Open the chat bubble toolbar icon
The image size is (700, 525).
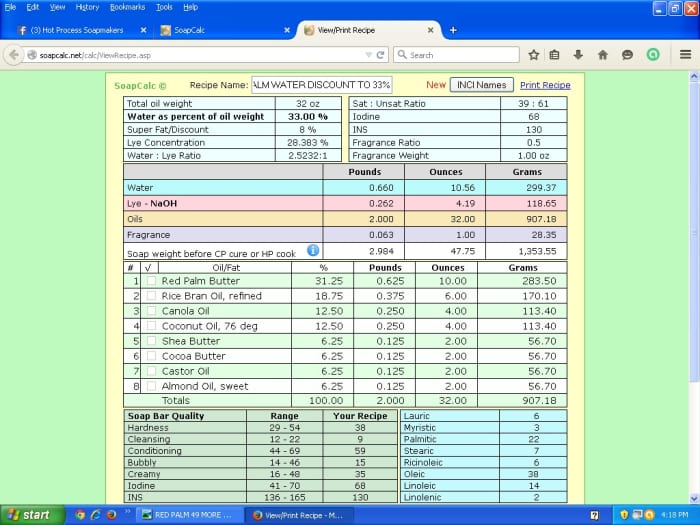point(627,55)
